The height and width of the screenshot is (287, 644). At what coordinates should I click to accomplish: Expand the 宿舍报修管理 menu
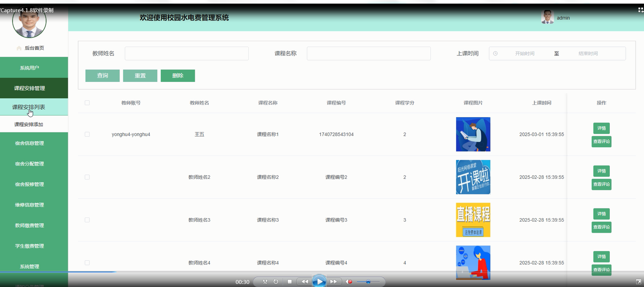34,184
